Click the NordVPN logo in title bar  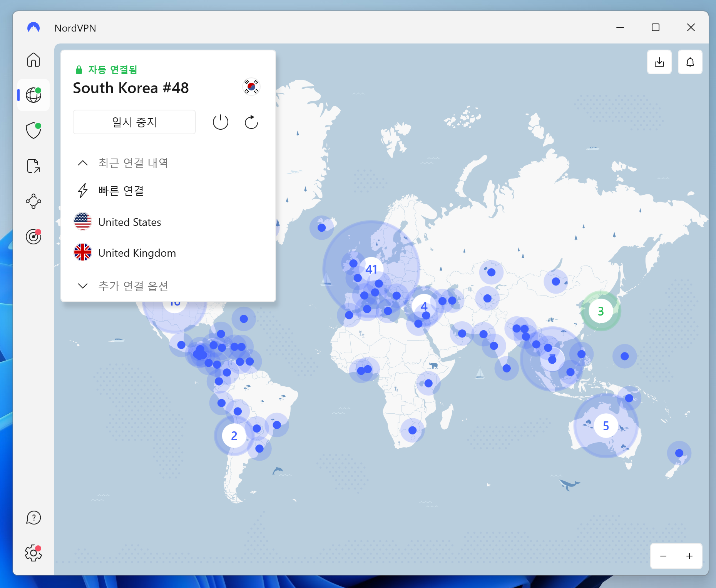pyautogui.click(x=33, y=28)
